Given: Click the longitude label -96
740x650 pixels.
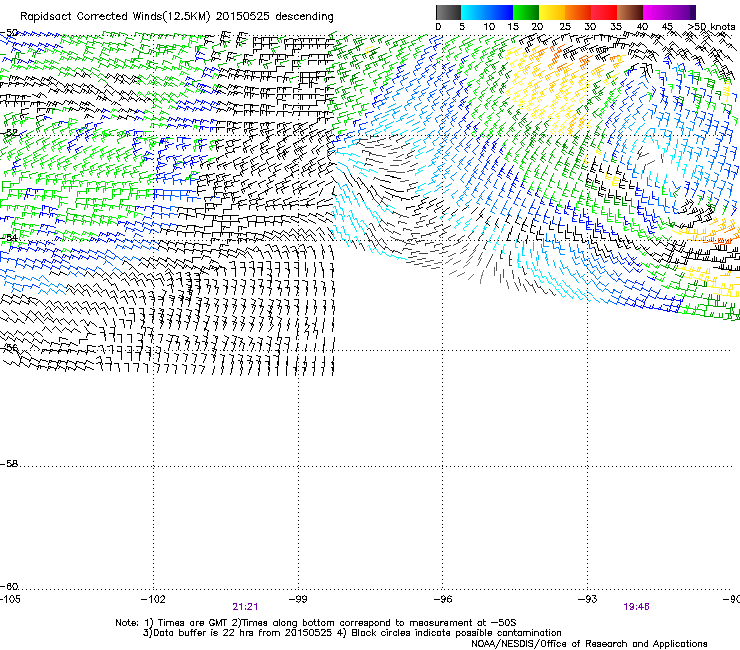Looking at the screenshot, I should tap(443, 599).
